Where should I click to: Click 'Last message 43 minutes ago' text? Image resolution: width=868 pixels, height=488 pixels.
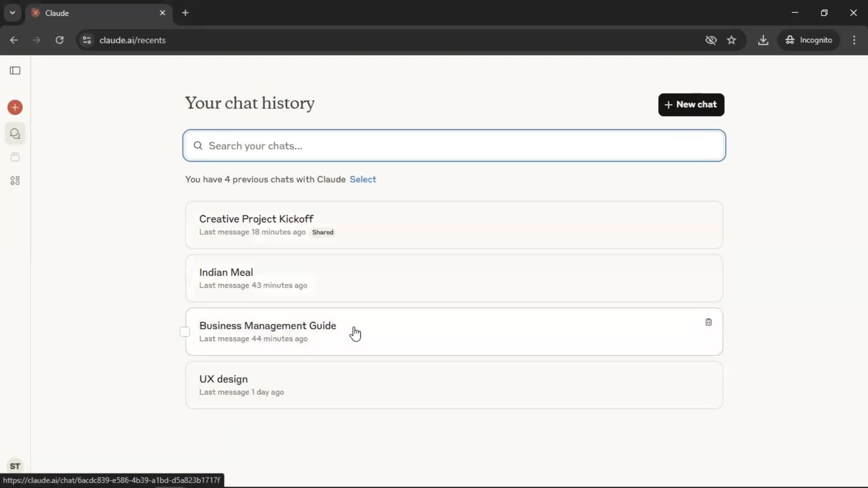coord(253,286)
